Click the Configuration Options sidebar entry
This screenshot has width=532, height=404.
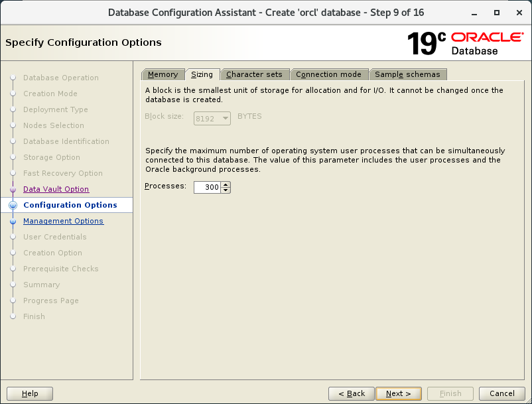point(70,205)
